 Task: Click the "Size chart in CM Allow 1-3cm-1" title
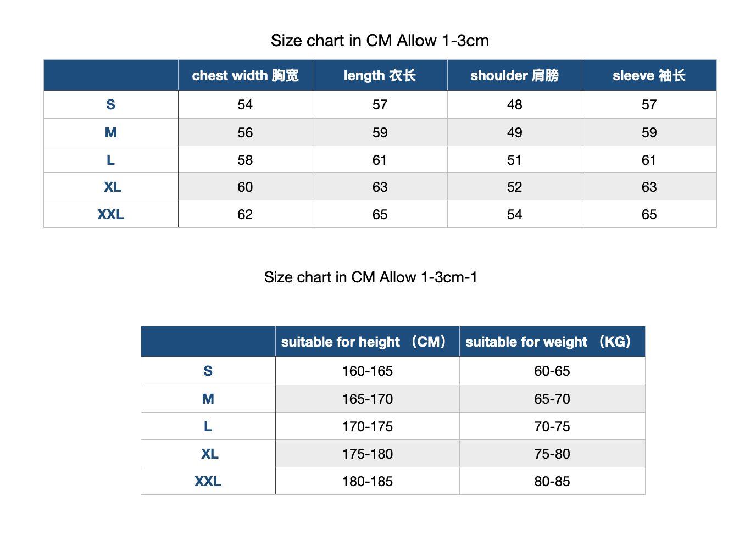tap(370, 277)
